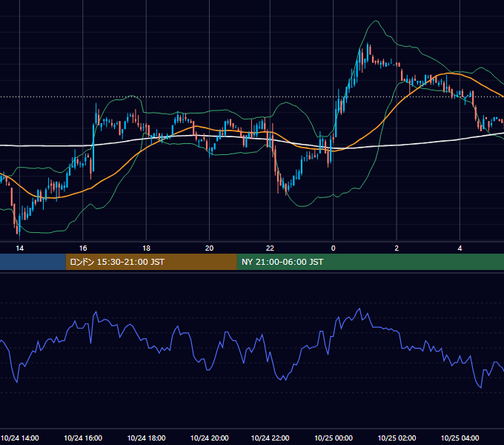Click the 10/25 02:00 date label
This screenshot has height=445, width=504.
(397, 438)
